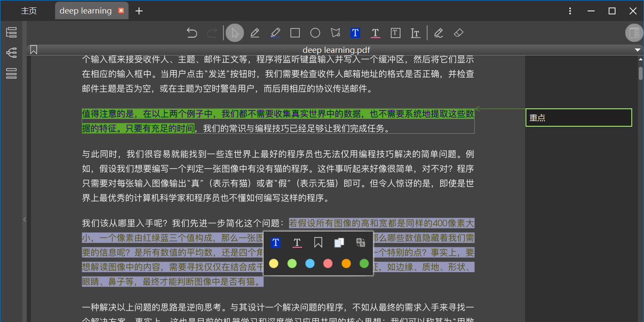644x322 pixels.
Task: Pick the blue highlight color
Action: click(310, 263)
